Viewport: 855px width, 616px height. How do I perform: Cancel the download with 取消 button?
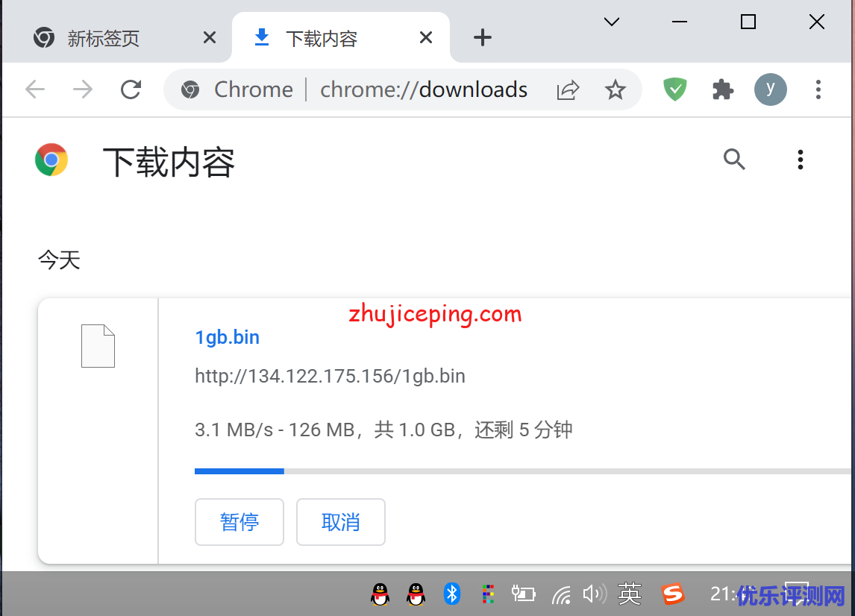tap(340, 522)
